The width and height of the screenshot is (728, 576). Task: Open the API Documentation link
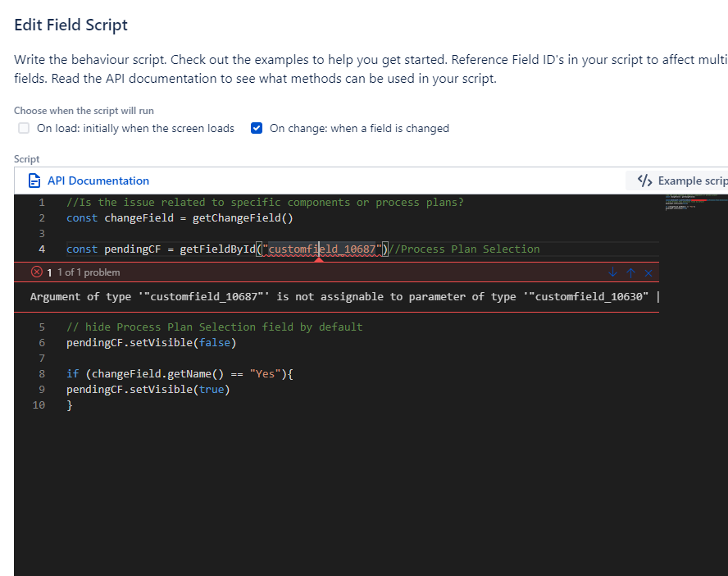coord(98,181)
